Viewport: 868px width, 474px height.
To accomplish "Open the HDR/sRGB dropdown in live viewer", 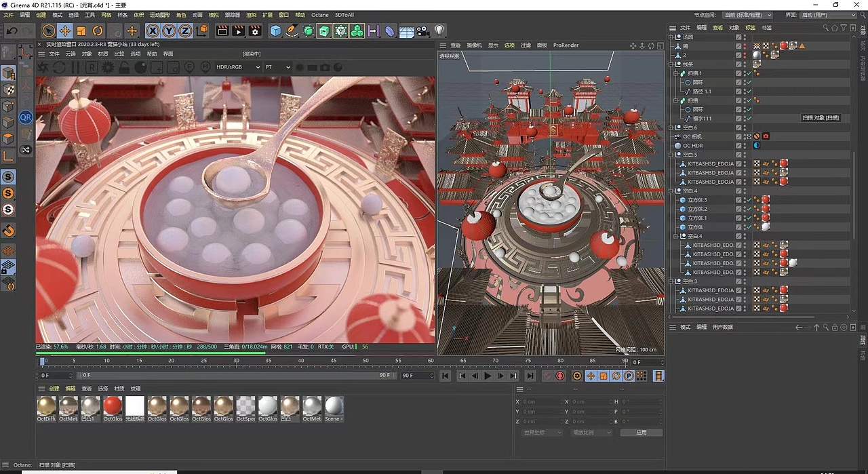I will (238, 67).
